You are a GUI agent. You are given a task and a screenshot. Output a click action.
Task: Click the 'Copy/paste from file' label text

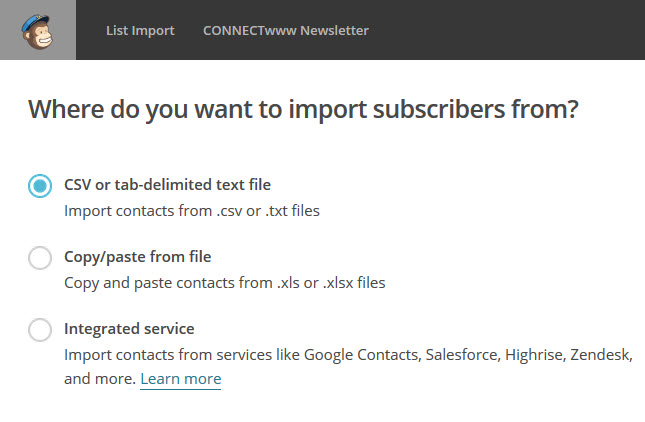coord(137,257)
